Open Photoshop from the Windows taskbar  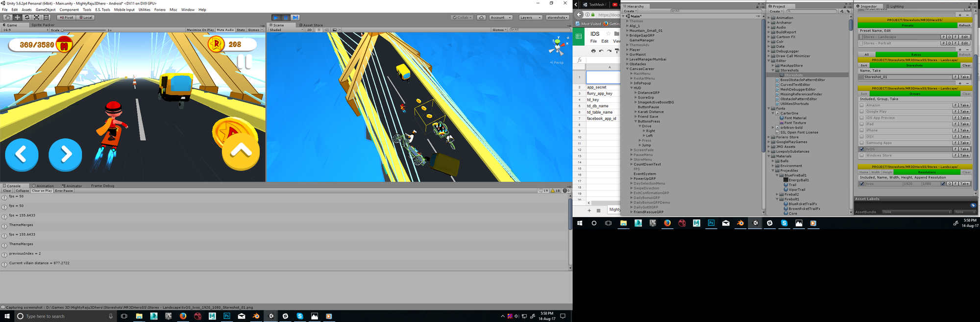coord(227,316)
